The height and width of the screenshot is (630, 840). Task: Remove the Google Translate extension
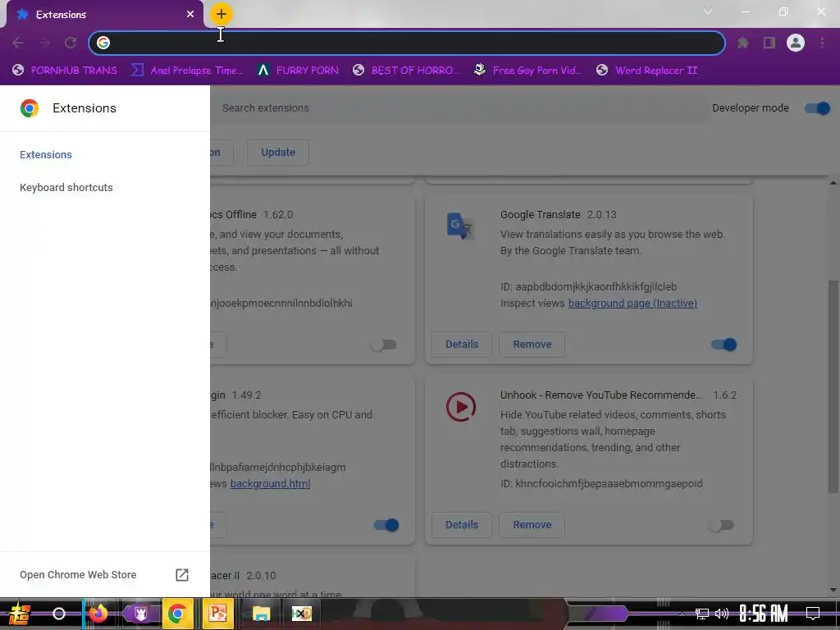532,345
